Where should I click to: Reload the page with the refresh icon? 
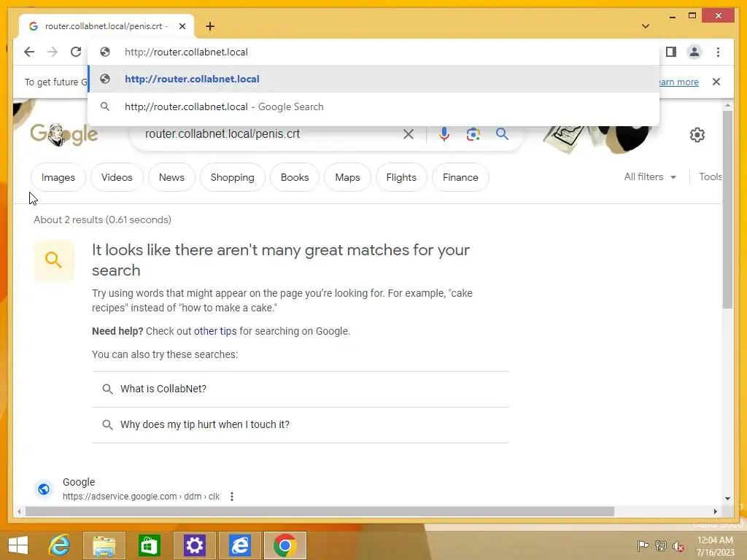coord(76,52)
